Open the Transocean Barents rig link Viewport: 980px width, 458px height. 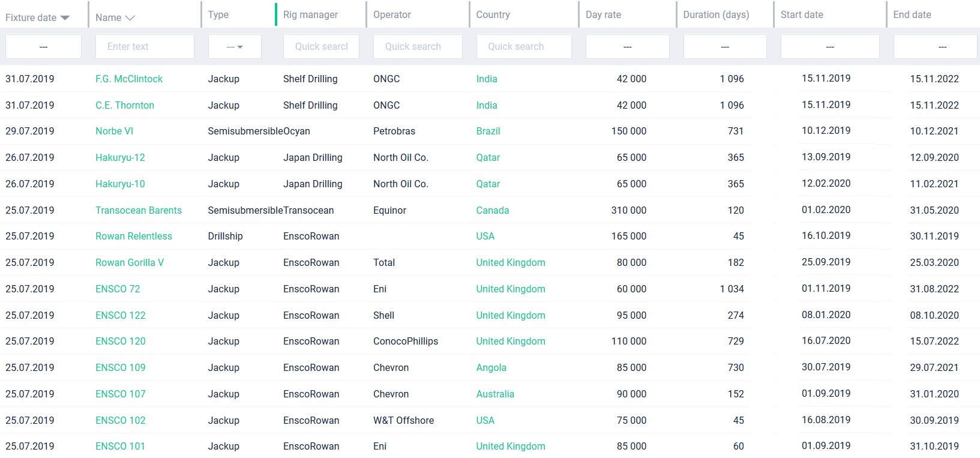(x=139, y=210)
